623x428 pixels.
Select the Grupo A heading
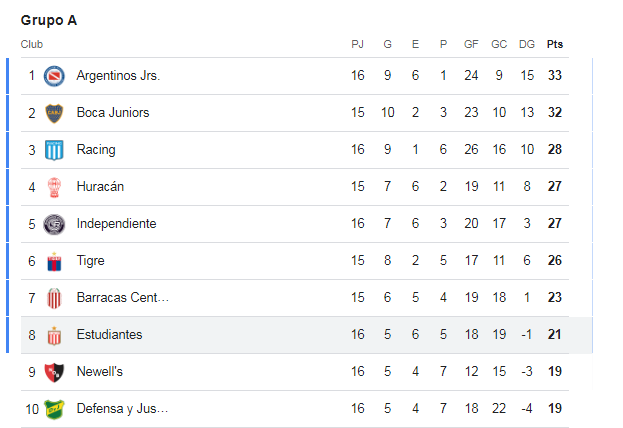click(x=48, y=20)
